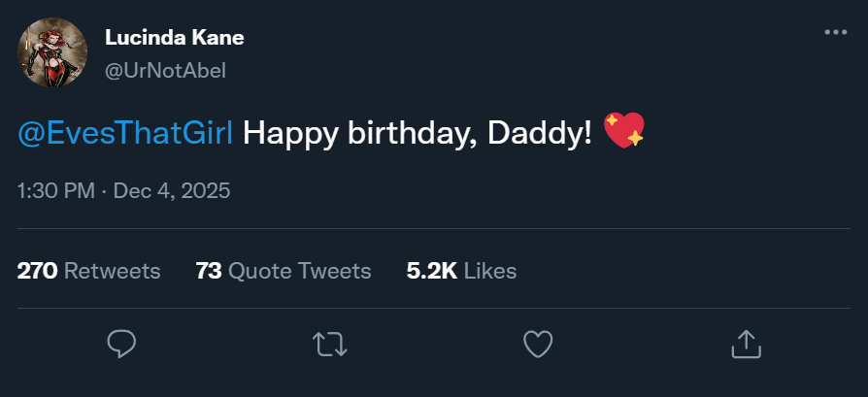Like the tweet with the heart icon
Screen dimensions: 868x397
[538, 343]
